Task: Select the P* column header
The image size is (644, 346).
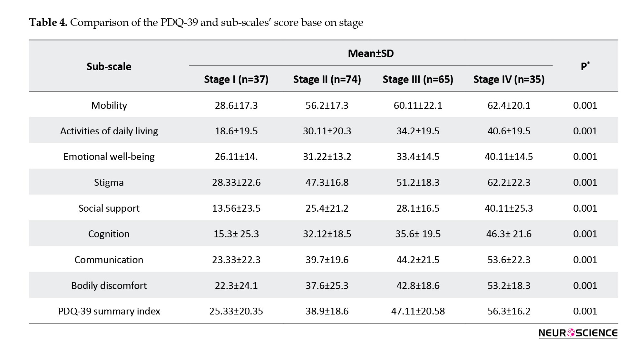Action: [x=585, y=66]
